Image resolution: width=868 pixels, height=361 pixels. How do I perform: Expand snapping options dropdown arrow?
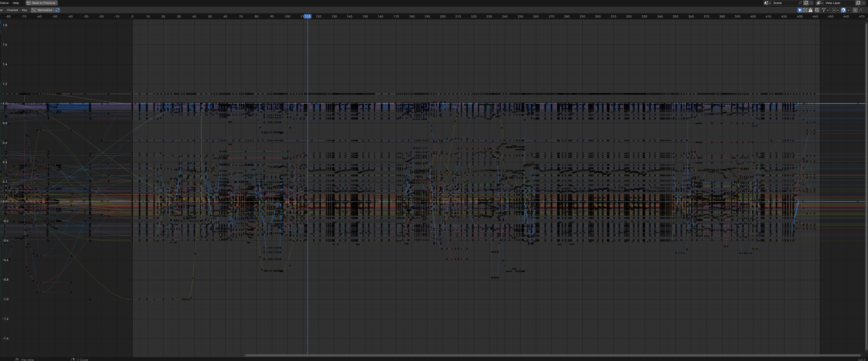tap(848, 10)
